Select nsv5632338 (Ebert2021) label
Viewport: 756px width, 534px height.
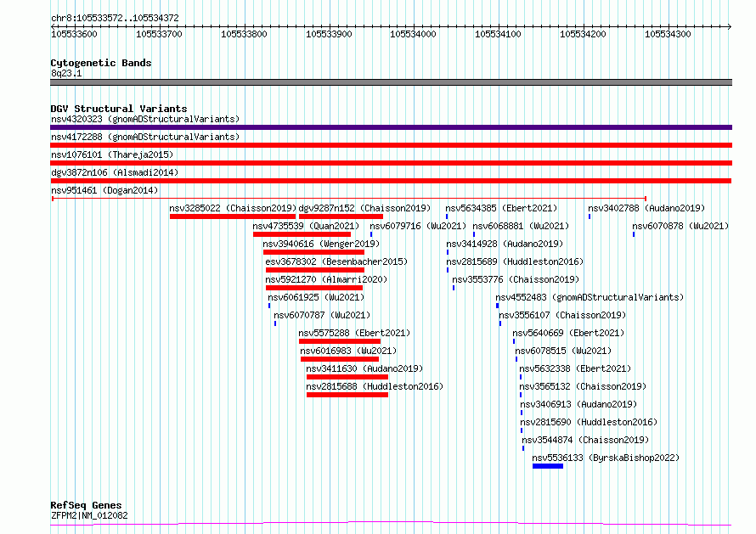(x=575, y=368)
